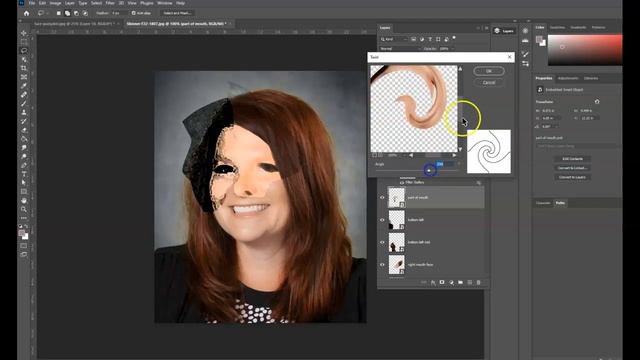The width and height of the screenshot is (640, 360).
Task: Hide the 'bottom left' layer
Action: tap(382, 220)
